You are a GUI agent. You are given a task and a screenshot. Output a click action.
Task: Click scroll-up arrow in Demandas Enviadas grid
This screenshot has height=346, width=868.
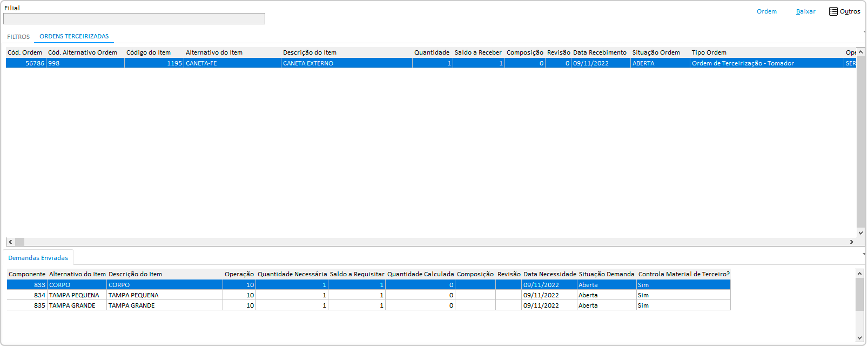[859, 274]
